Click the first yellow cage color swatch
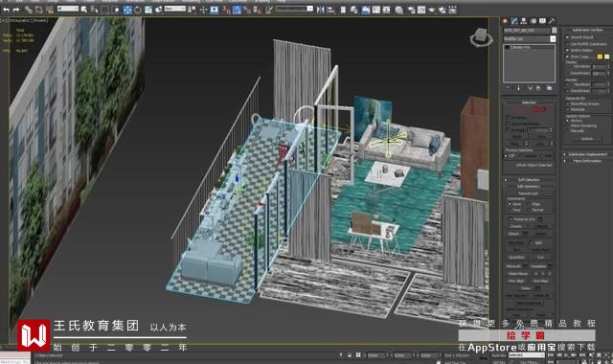 coord(601,57)
